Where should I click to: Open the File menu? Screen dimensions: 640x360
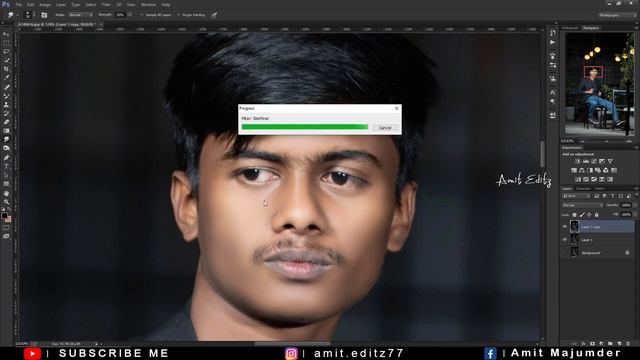[x=19, y=4]
